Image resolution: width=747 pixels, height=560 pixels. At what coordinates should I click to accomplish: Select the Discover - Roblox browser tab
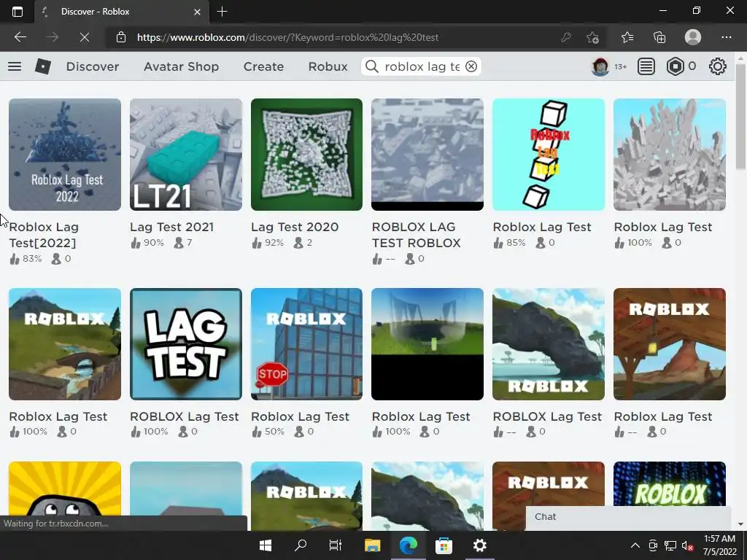pyautogui.click(x=122, y=12)
